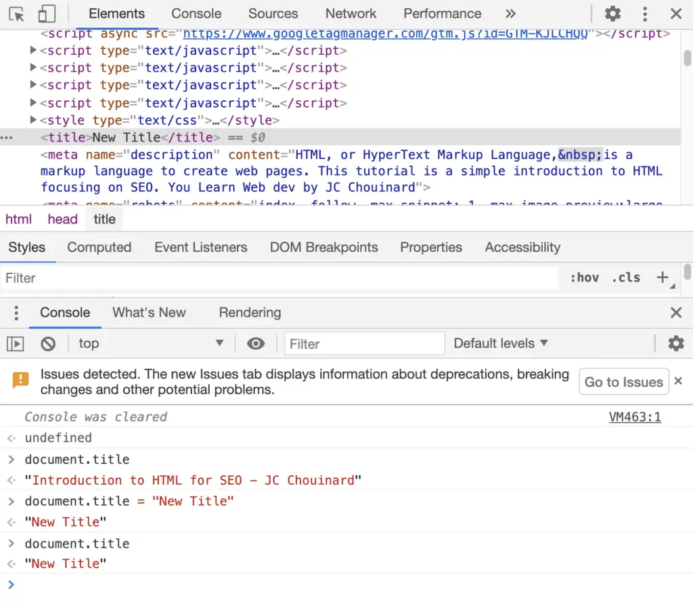Switch to the Computed pane
The height and width of the screenshot is (616, 693).
point(99,247)
